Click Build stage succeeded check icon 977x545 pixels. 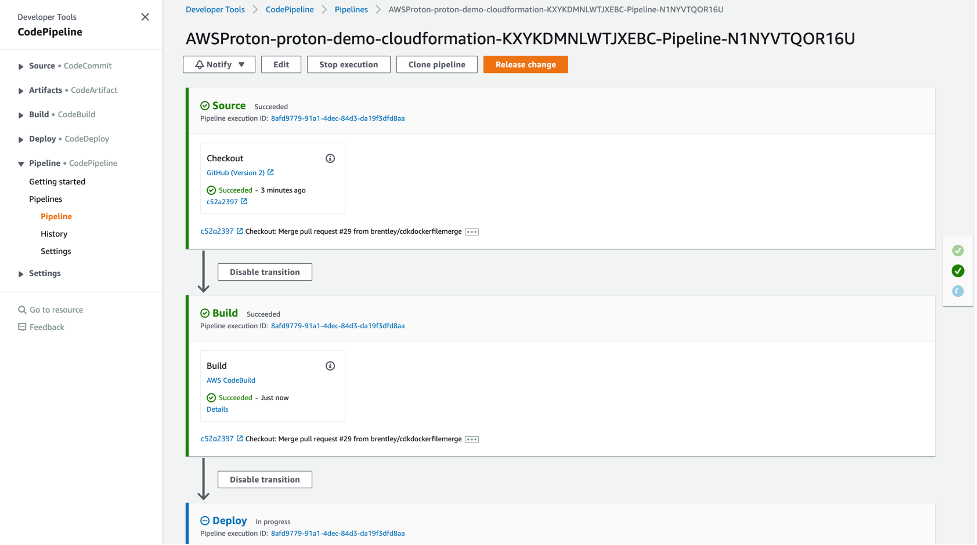point(204,313)
